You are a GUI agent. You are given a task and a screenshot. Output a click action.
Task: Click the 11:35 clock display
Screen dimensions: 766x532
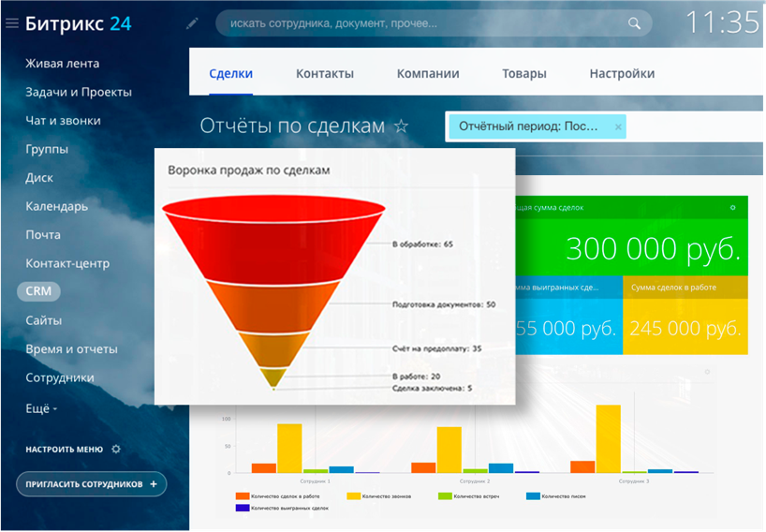[722, 22]
